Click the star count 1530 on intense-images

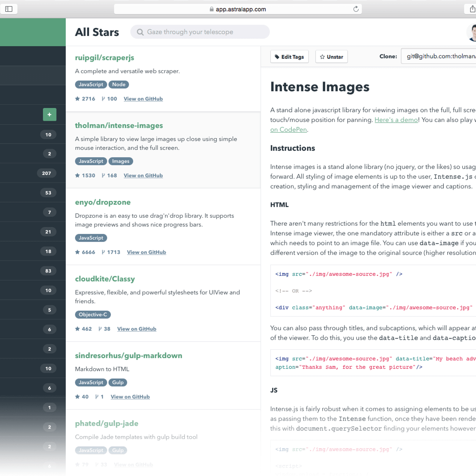85,176
